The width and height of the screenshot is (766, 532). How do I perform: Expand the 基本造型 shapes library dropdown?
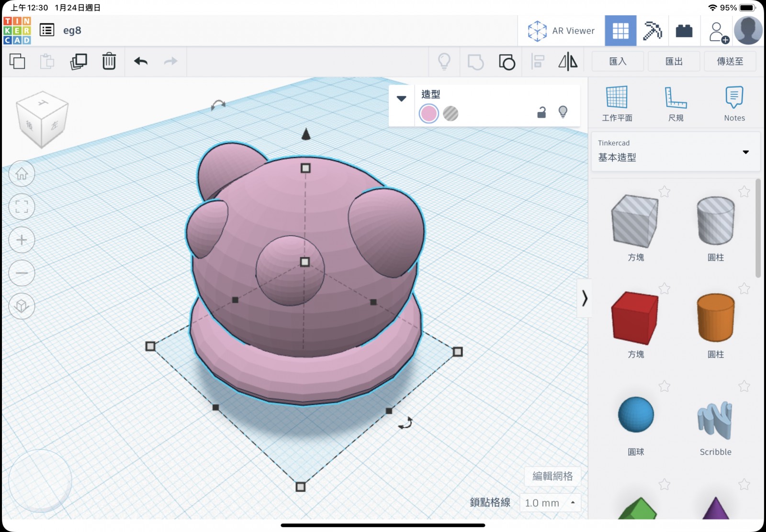tap(676, 152)
